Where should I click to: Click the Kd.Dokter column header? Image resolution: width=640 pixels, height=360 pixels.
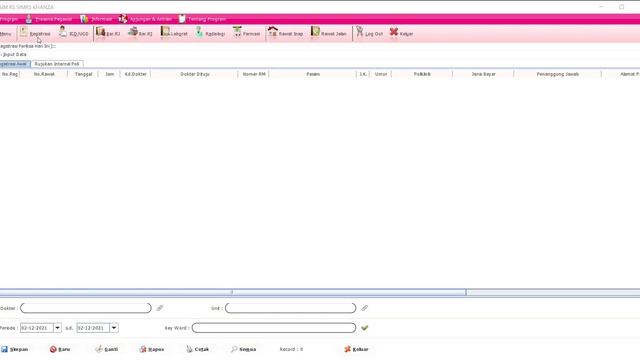(x=136, y=74)
